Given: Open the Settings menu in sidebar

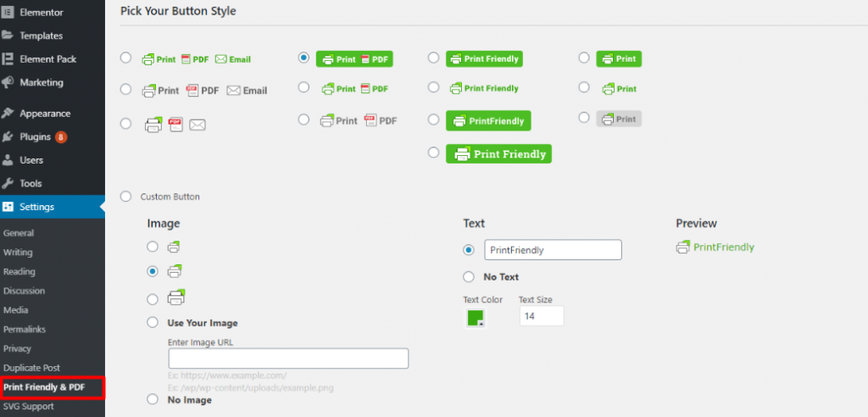Looking at the screenshot, I should [x=36, y=207].
